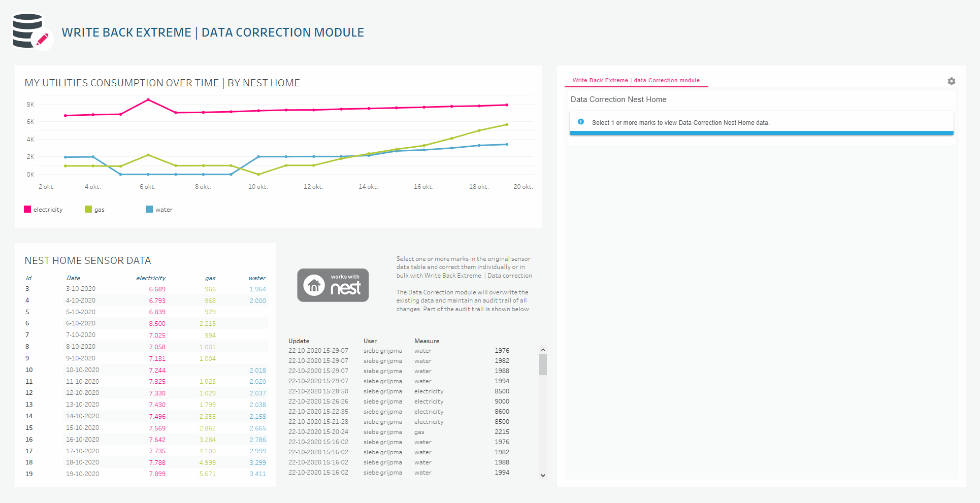The height and width of the screenshot is (503, 980).
Task: Select the electricity peak point on chart
Action: point(148,100)
